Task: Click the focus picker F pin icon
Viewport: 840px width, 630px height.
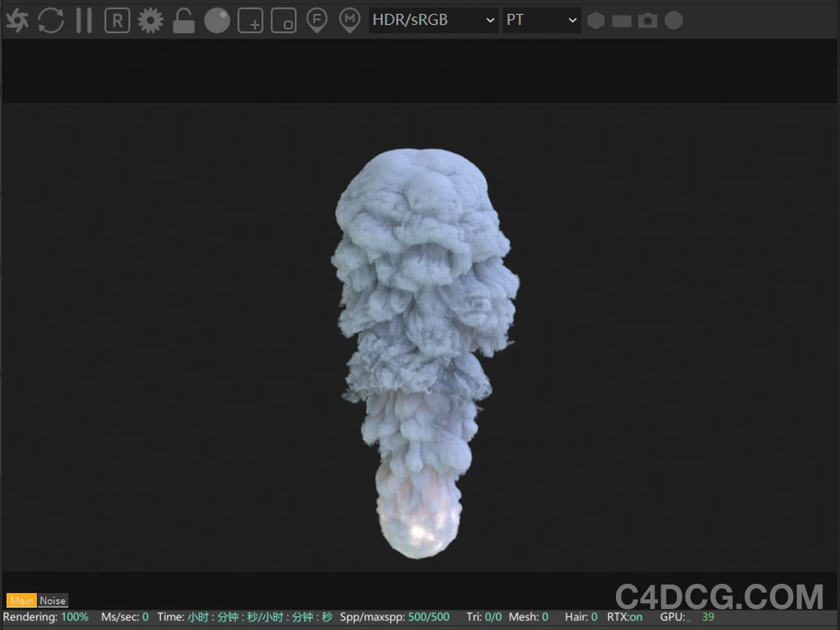Action: (316, 20)
